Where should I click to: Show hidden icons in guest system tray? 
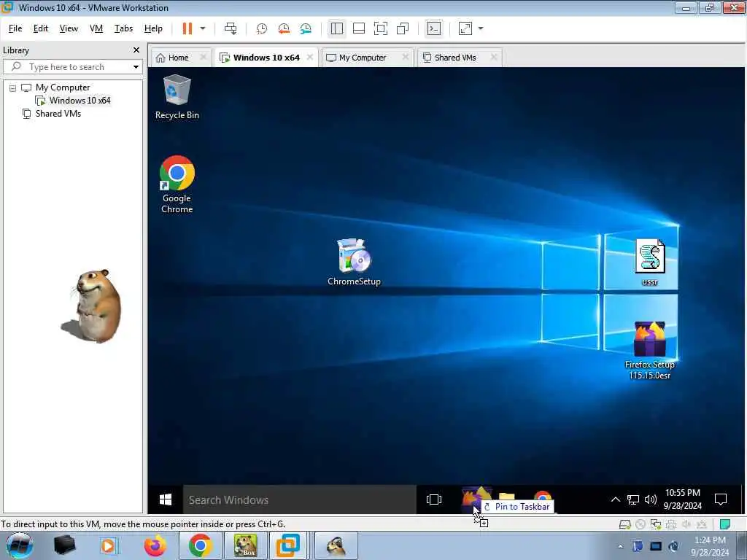[x=615, y=499]
